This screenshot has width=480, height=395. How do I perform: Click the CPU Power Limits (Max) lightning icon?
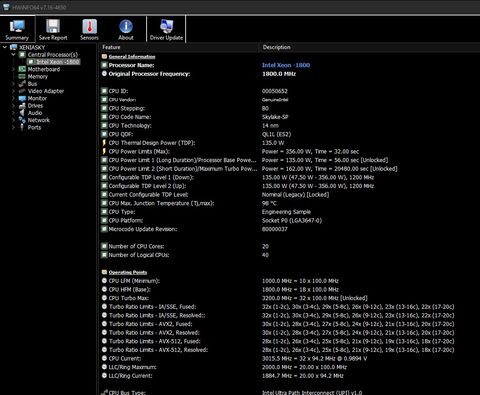[104, 151]
